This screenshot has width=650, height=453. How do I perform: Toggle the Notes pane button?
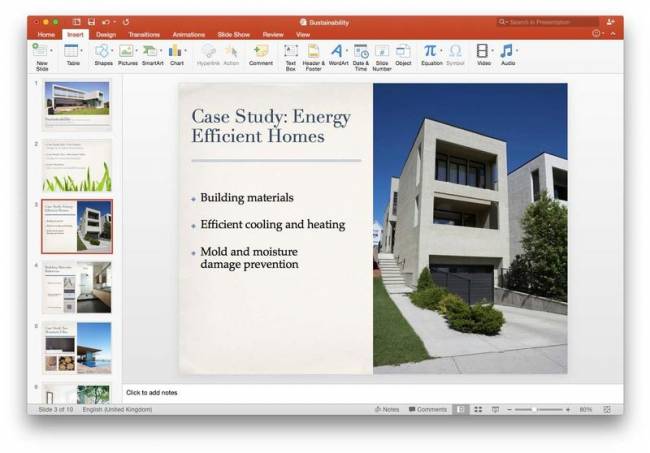(387, 409)
